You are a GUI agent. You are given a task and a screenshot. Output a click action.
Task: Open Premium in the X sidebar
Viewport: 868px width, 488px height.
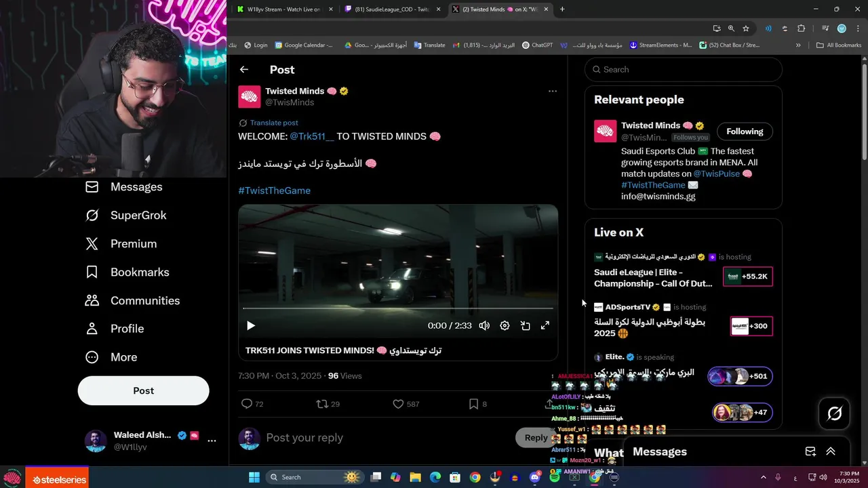coord(121,244)
